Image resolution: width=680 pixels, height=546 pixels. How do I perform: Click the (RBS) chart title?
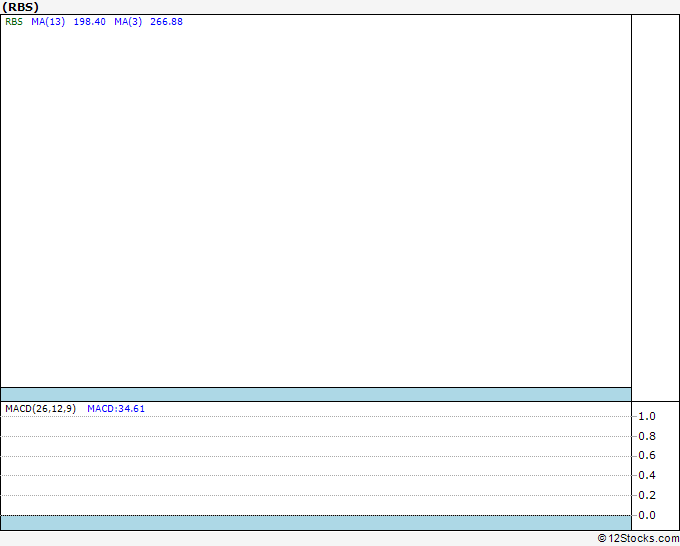pyautogui.click(x=20, y=7)
